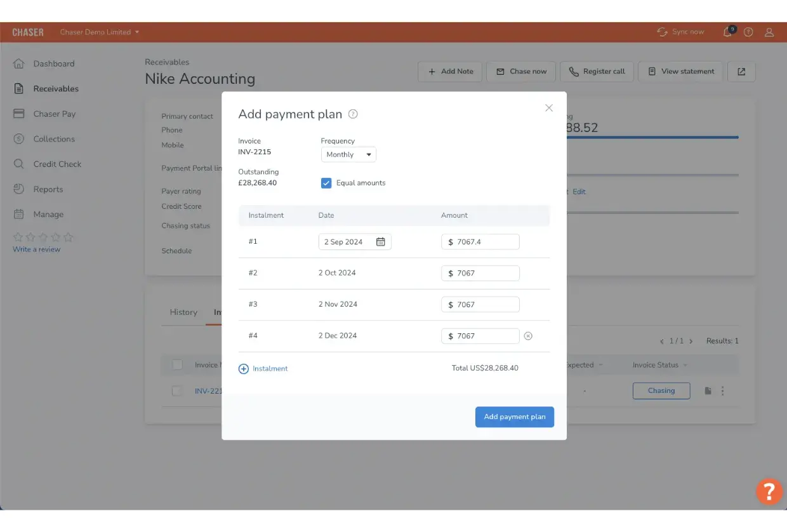Click the Chasing status button

point(661,391)
